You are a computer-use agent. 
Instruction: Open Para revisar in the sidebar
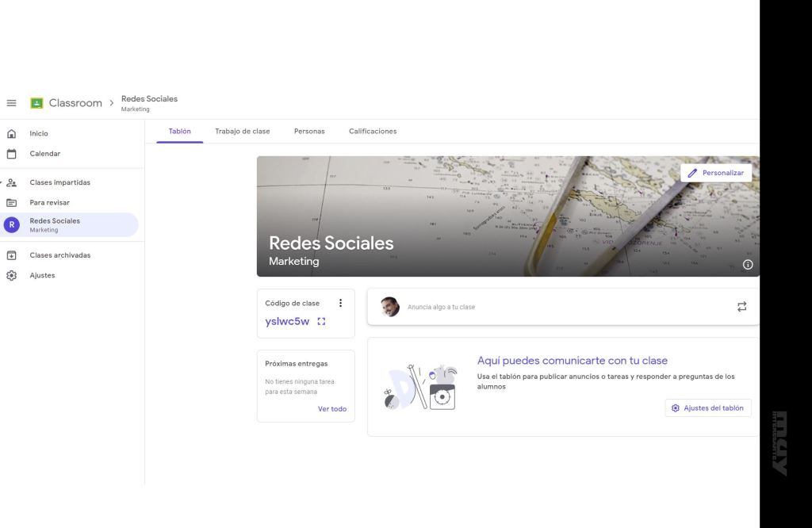pos(49,203)
